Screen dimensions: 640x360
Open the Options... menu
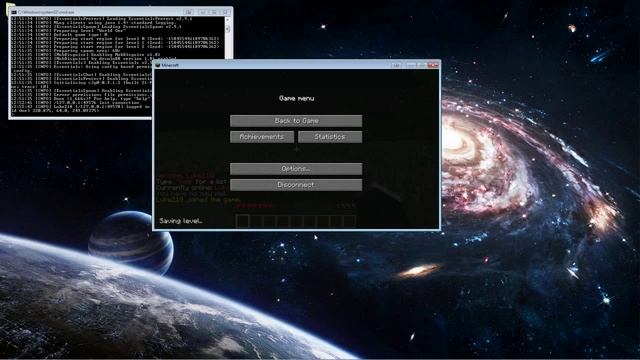click(x=296, y=169)
